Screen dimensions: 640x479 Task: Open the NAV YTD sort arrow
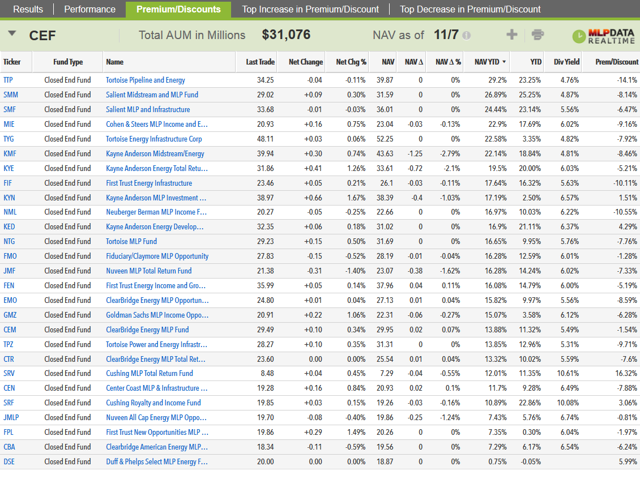point(504,62)
